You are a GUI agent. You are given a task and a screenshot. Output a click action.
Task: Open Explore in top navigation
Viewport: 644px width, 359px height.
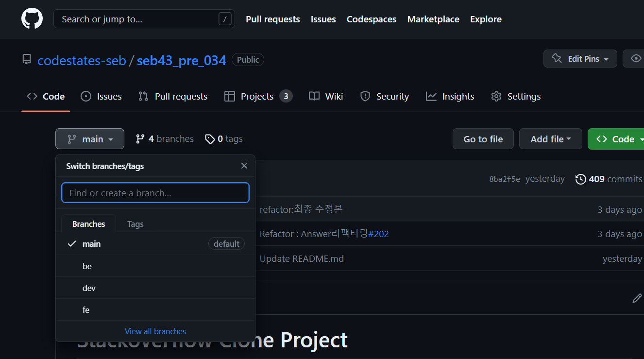pos(486,19)
